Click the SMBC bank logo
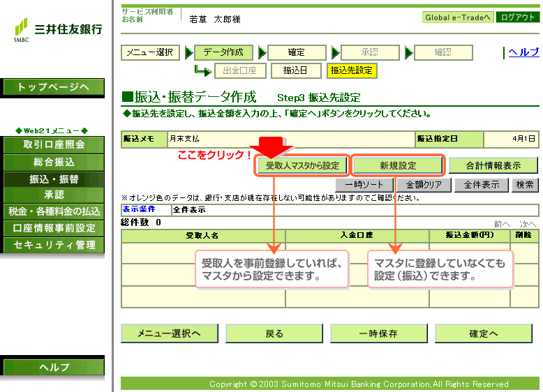The image size is (543, 392). point(58,30)
